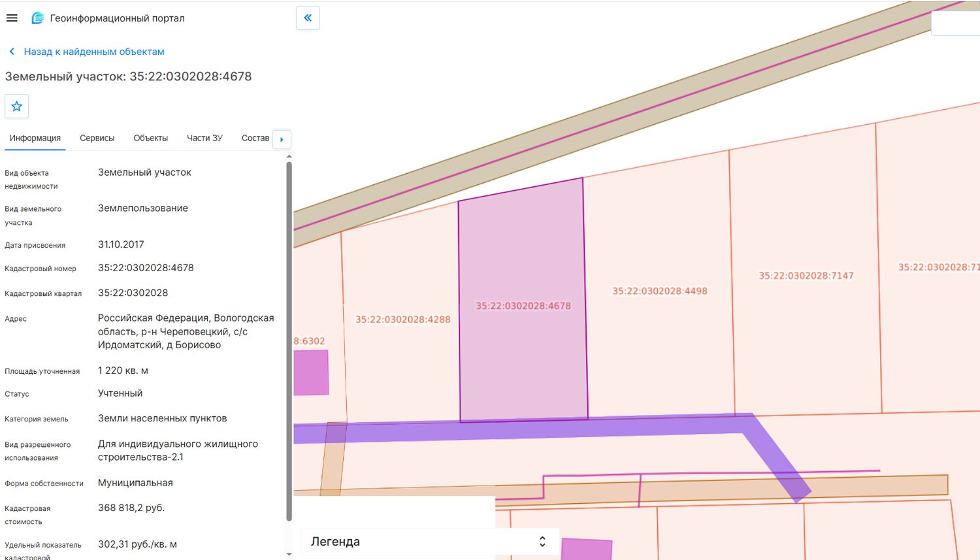Viewport: 980px width, 560px height.
Task: Click the value Для индивидуального жилищного строительства-2.1
Action: point(178,450)
